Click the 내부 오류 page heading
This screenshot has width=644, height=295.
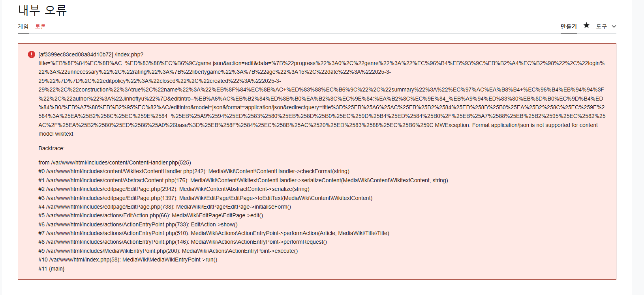coord(43,10)
